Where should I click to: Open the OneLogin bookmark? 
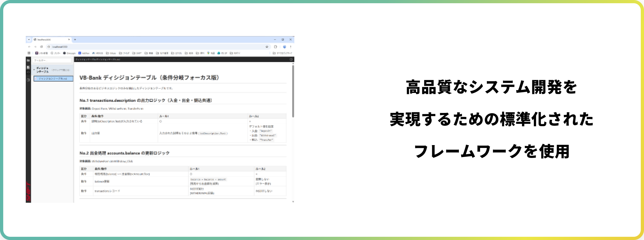coord(69,53)
